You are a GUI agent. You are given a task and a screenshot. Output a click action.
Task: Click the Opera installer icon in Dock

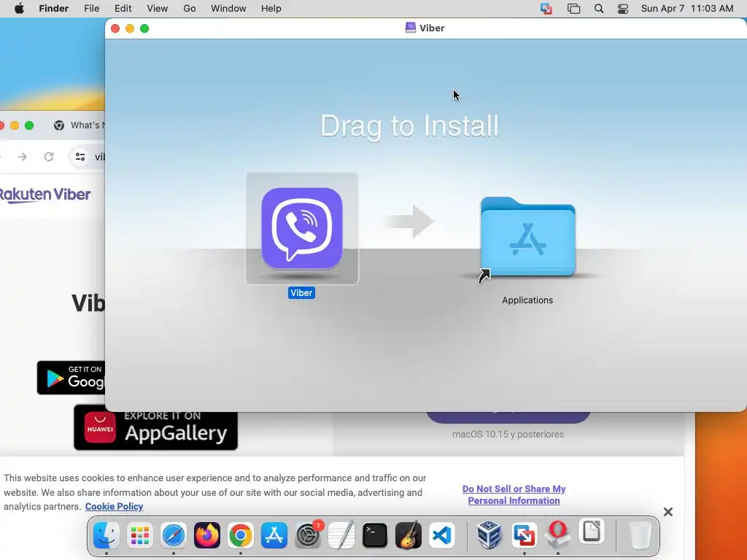pos(557,534)
